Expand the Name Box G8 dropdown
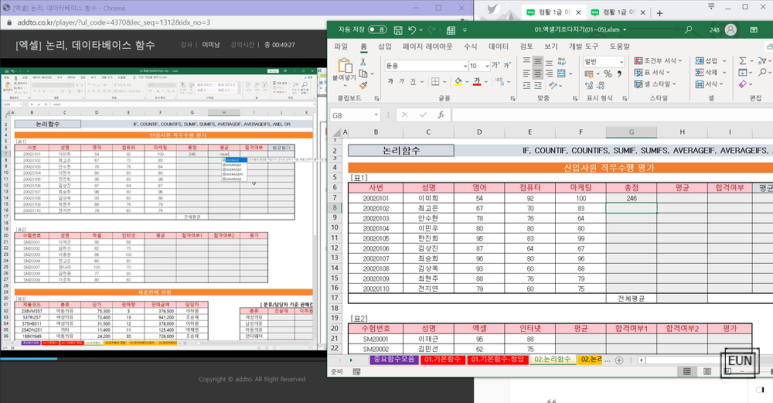This screenshot has height=403, width=773. [376, 115]
